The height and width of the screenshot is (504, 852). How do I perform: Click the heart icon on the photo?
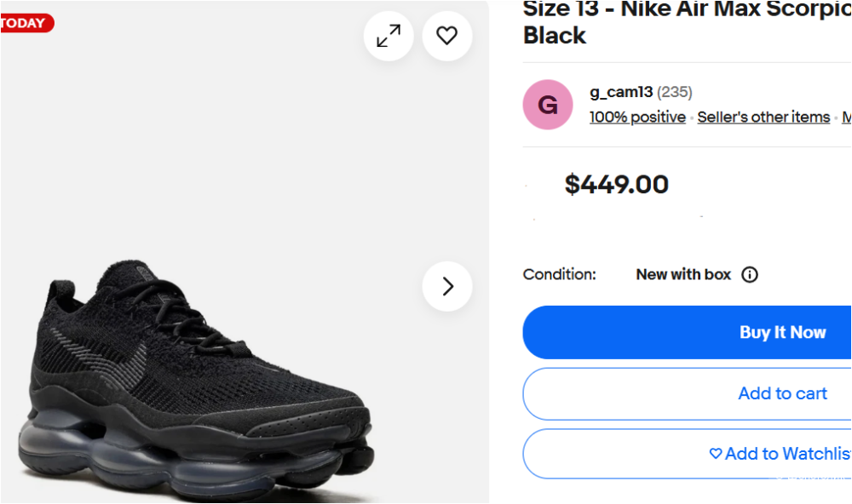point(446,36)
